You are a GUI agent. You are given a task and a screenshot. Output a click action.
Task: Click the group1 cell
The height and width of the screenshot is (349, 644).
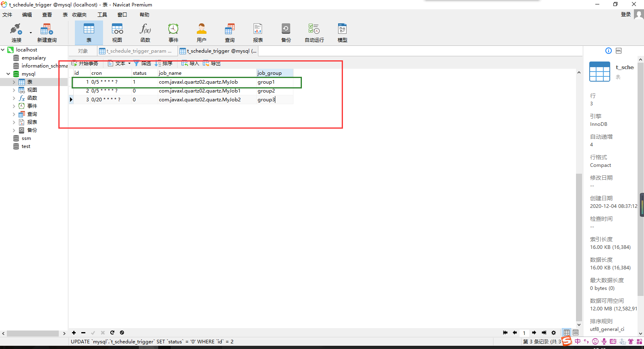[275, 82]
